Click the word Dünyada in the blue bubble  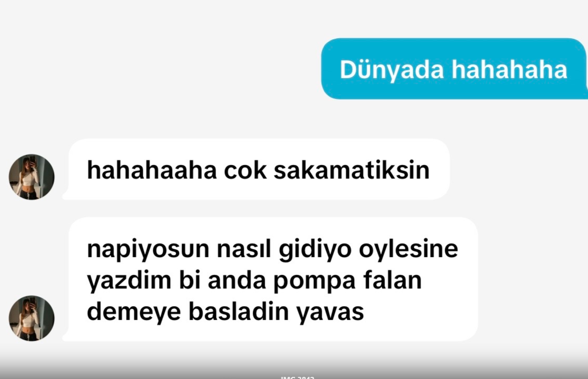pyautogui.click(x=391, y=70)
